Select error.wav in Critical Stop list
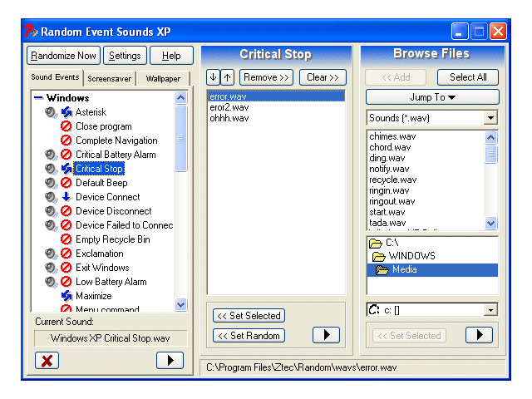This screenshot has height=399, width=532. click(x=276, y=96)
